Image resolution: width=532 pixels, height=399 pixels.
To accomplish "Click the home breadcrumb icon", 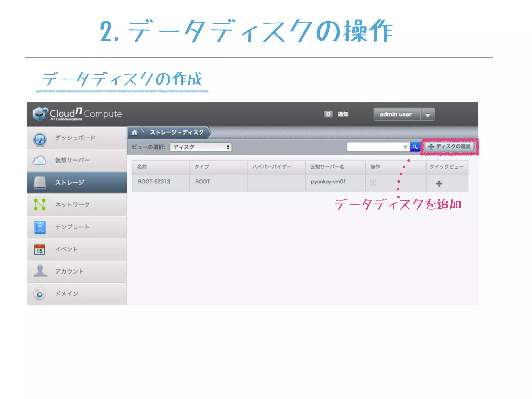I will pos(135,132).
